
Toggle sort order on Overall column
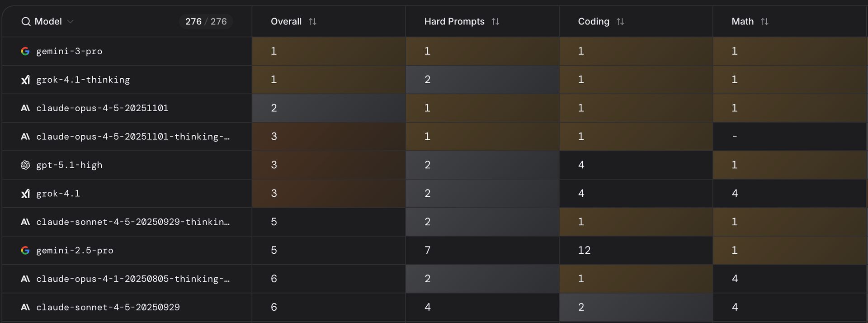tap(312, 22)
